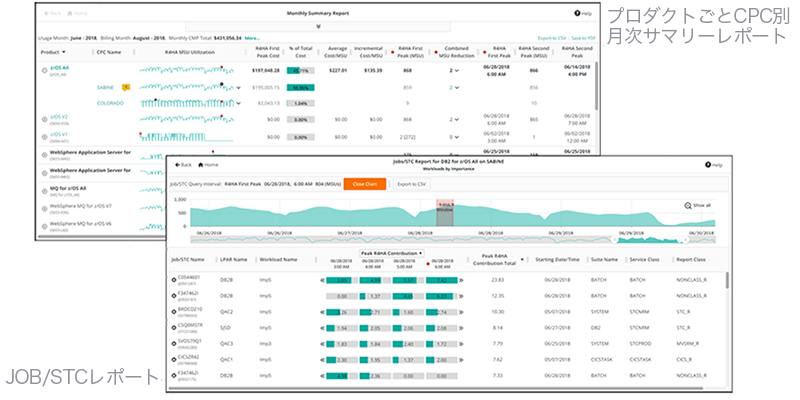800x400 pixels.
Task: Click the 23.83 contribution total cell
Action: click(497, 280)
